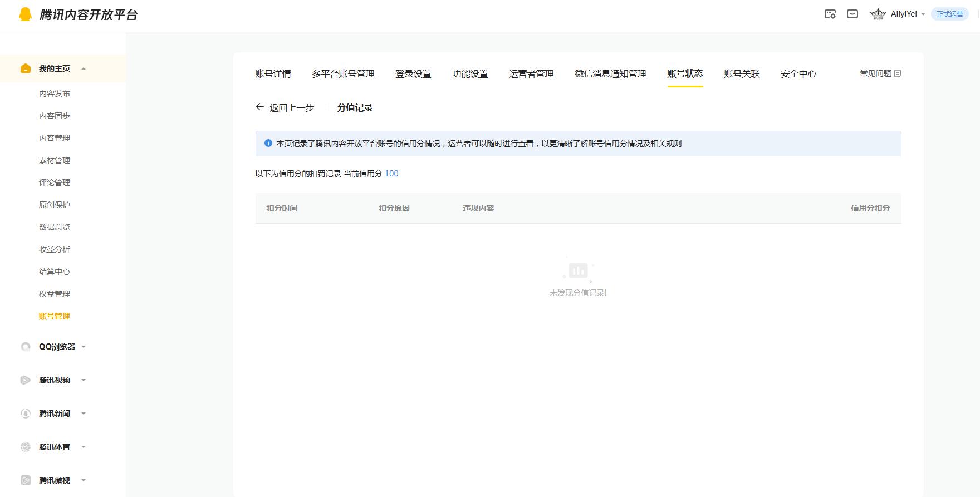980x497 pixels.
Task: Open 素材管理 in the sidebar
Action: coord(55,160)
